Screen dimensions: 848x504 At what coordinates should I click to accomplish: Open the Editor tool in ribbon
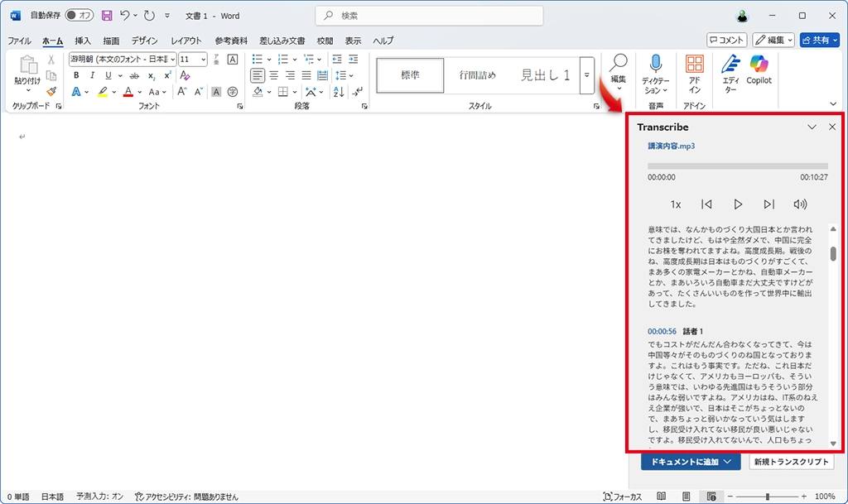(x=730, y=65)
